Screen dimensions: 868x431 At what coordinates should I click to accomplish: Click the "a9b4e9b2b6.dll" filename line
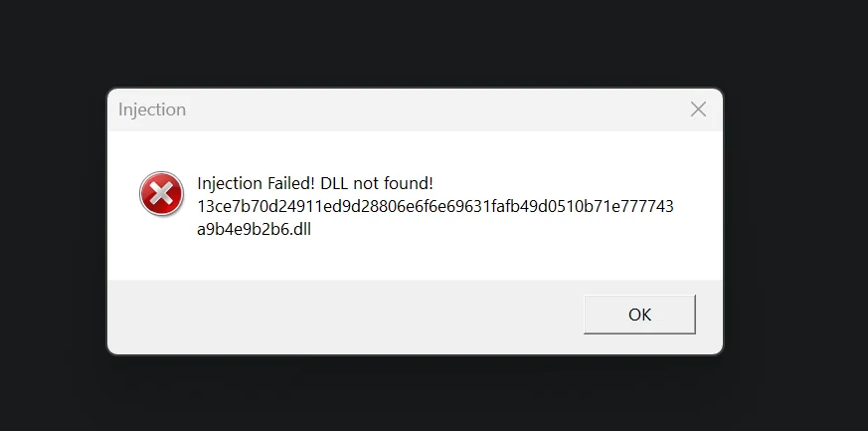coord(256,229)
